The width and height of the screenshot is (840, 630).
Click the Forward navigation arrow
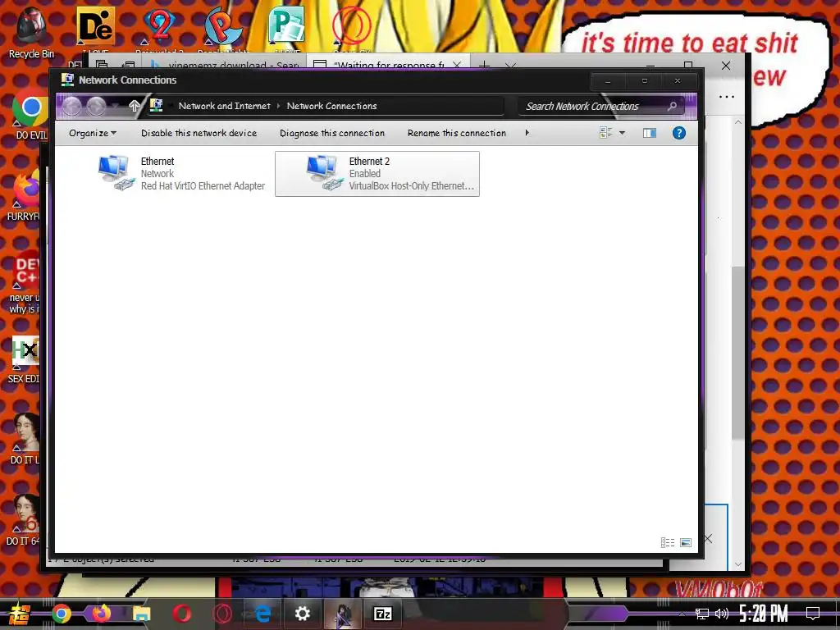coord(97,106)
